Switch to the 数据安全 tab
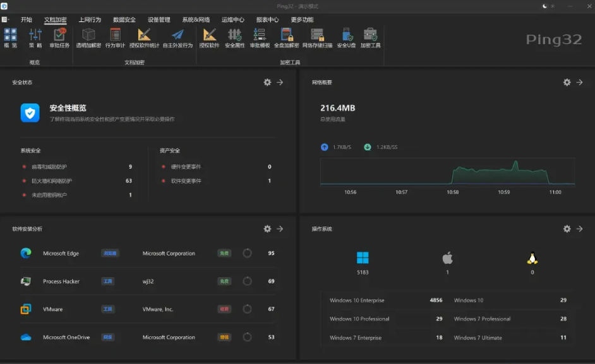595x364 pixels. 124,20
